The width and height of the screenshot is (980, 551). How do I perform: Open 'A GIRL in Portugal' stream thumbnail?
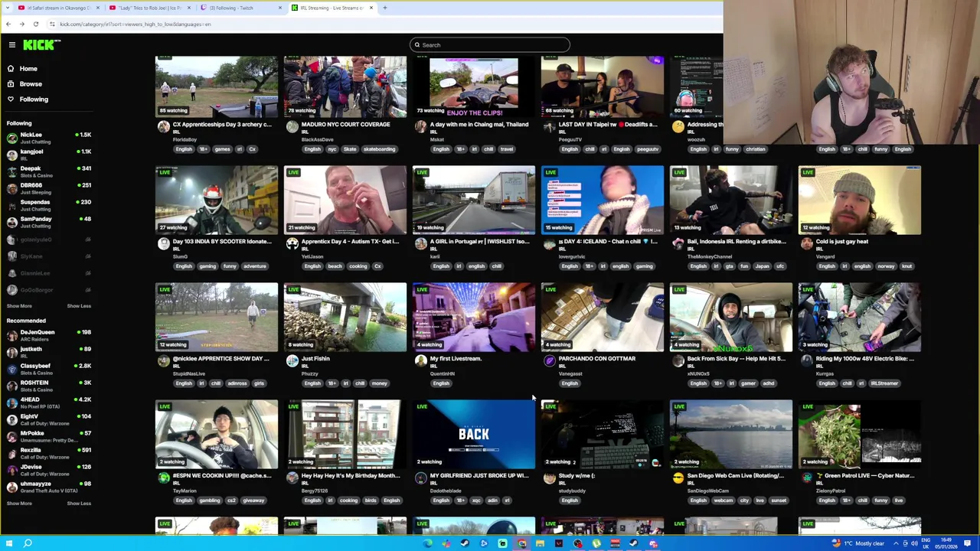point(474,200)
